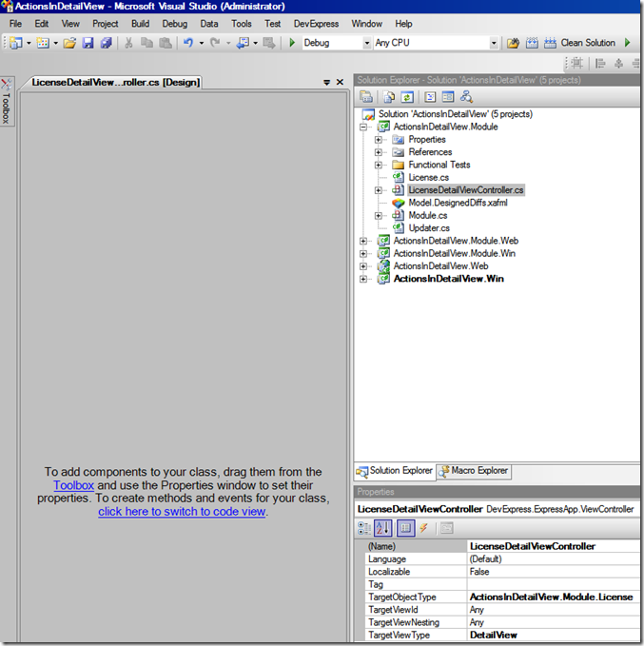The image size is (644, 646).
Task: Open active files dropdown in document well
Action: [326, 83]
